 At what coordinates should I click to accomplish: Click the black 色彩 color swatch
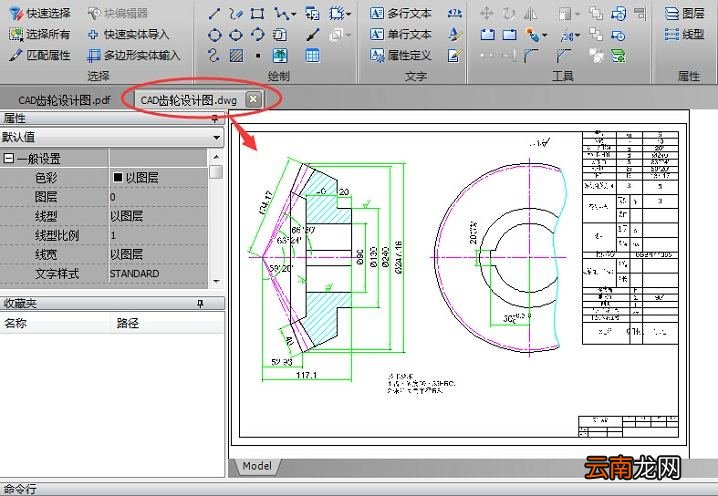click(x=118, y=177)
